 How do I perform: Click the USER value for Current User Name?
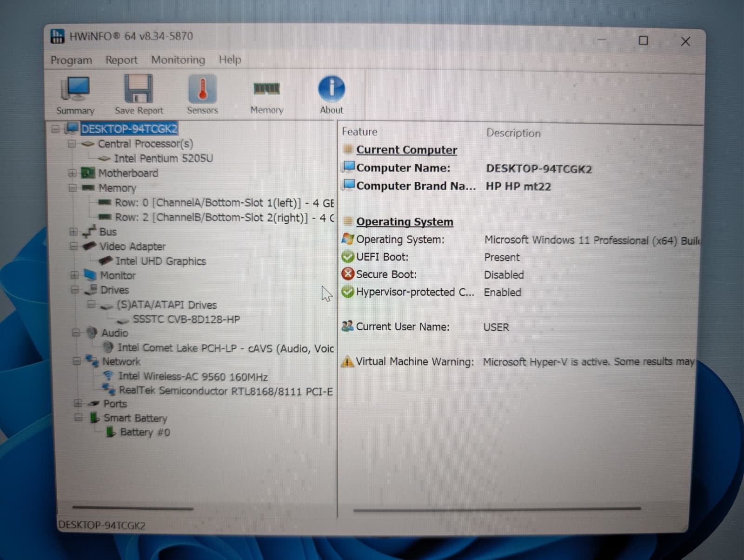(496, 327)
